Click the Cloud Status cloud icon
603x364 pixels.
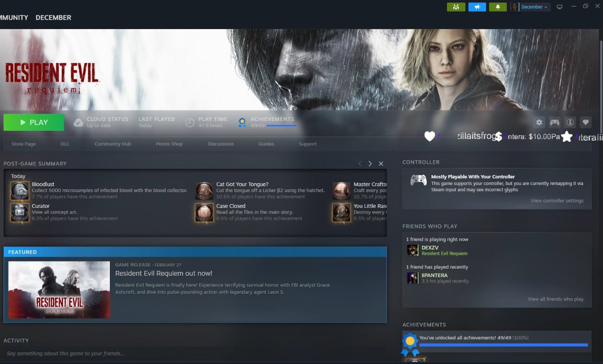pyautogui.click(x=78, y=123)
